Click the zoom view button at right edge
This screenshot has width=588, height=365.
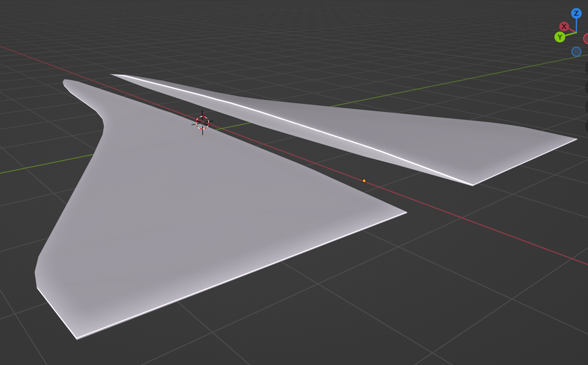(586, 68)
